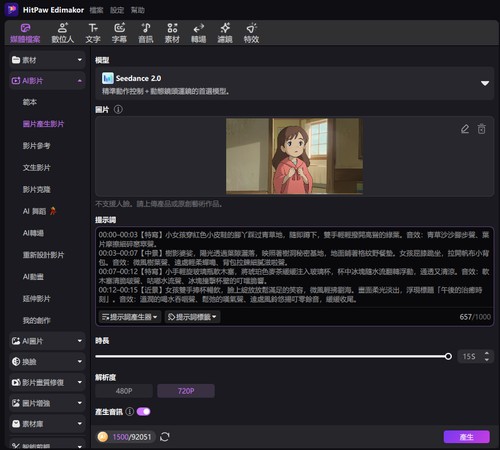Open the 設定 menu
The width and height of the screenshot is (500, 450).
tap(117, 10)
